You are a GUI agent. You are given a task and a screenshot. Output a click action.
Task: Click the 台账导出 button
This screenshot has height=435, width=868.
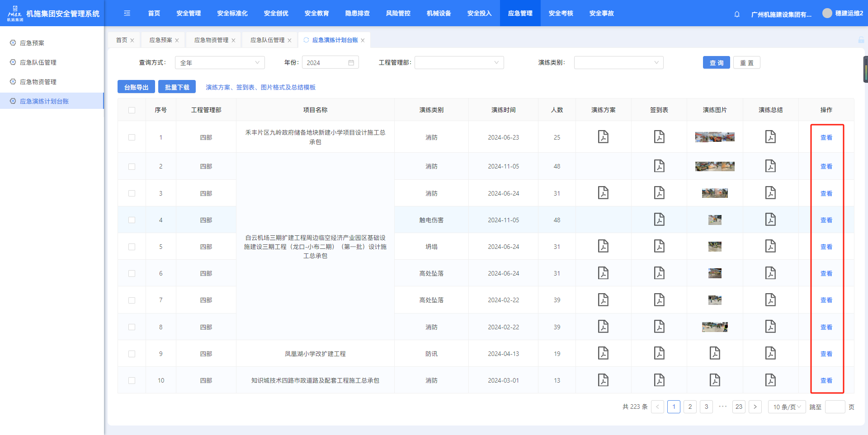136,87
